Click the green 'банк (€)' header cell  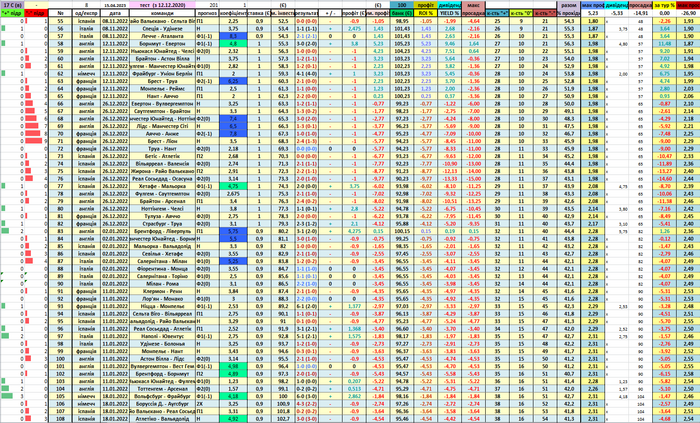click(x=402, y=13)
